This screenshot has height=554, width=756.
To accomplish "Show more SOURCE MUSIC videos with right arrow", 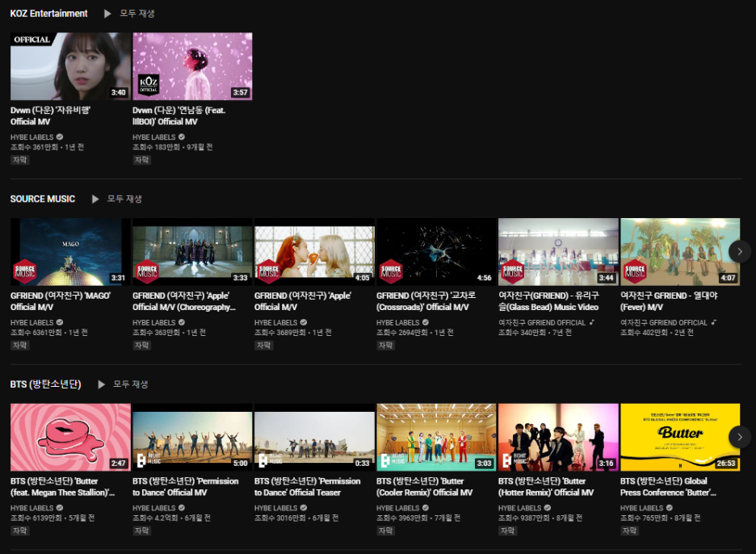I will tap(740, 251).
